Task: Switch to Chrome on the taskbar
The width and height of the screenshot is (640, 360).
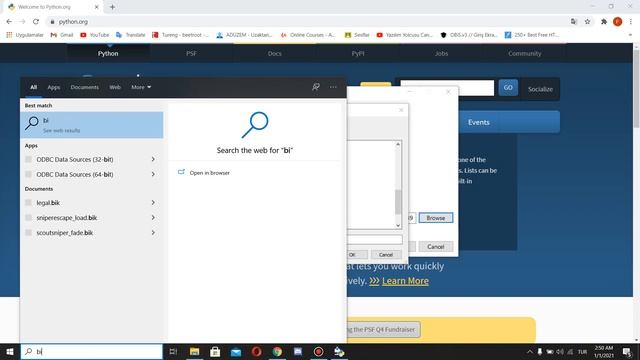Action: pyautogui.click(x=277, y=351)
